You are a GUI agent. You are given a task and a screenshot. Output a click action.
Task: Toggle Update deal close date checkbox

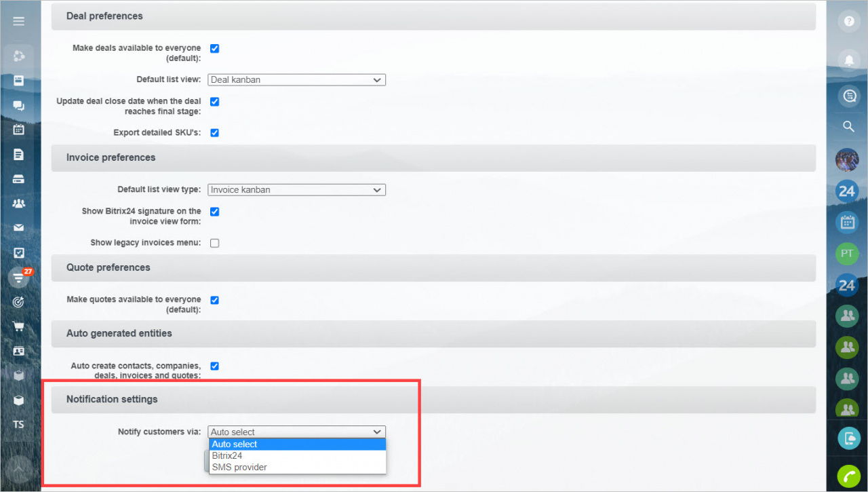pos(214,101)
